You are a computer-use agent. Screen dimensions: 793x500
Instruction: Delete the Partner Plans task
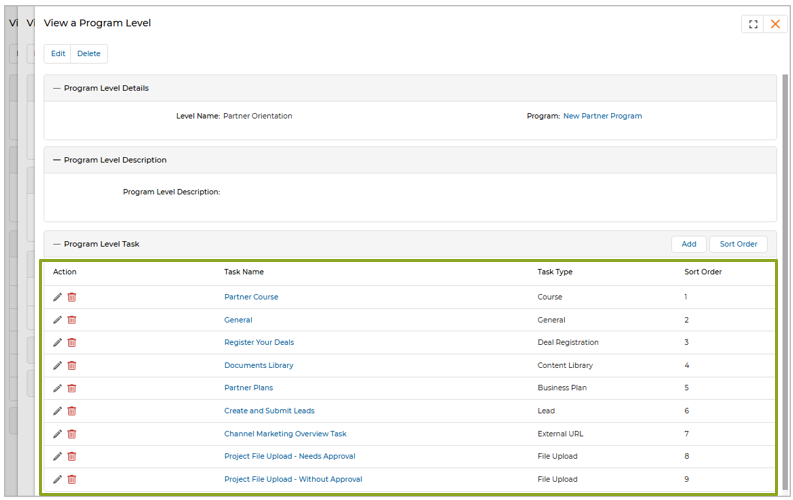click(x=72, y=388)
